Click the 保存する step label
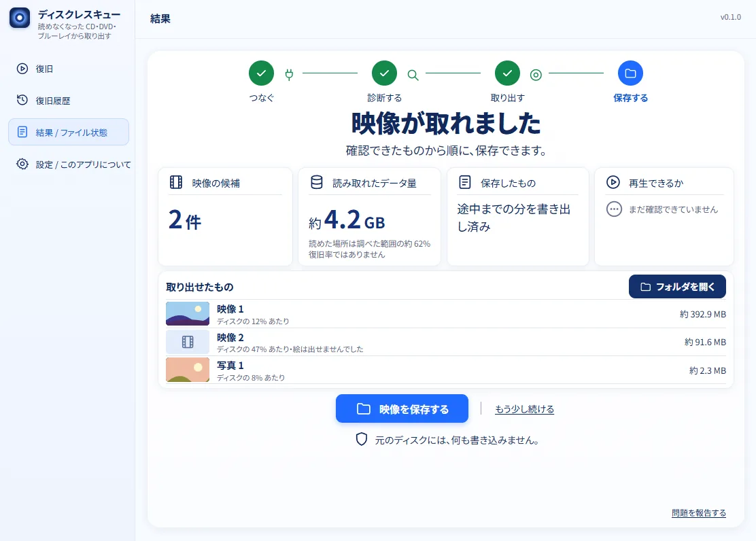The height and width of the screenshot is (541, 756). (630, 98)
